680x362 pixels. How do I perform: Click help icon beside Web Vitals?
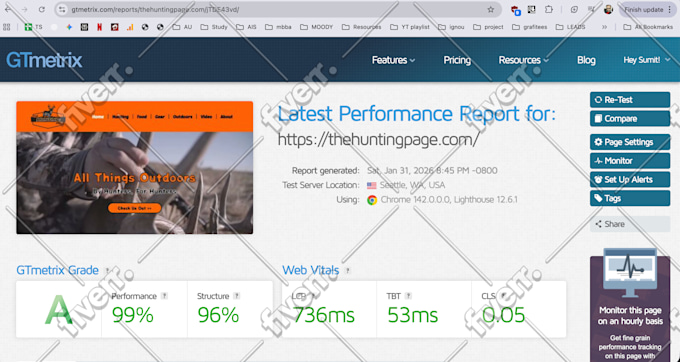click(347, 270)
